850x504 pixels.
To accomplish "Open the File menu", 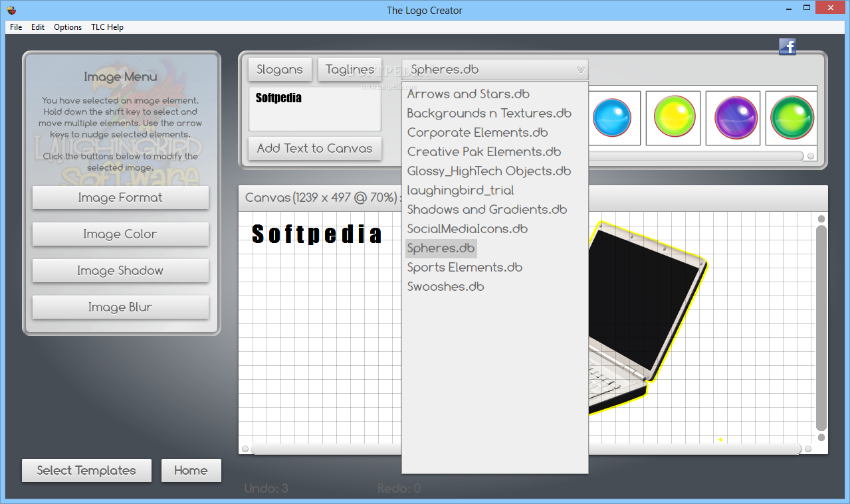I will pos(16,27).
